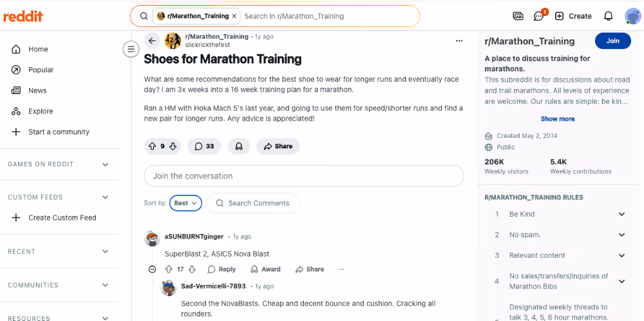Click the search magnifier icon
Viewport: 644px width, 321px height.
144,17
